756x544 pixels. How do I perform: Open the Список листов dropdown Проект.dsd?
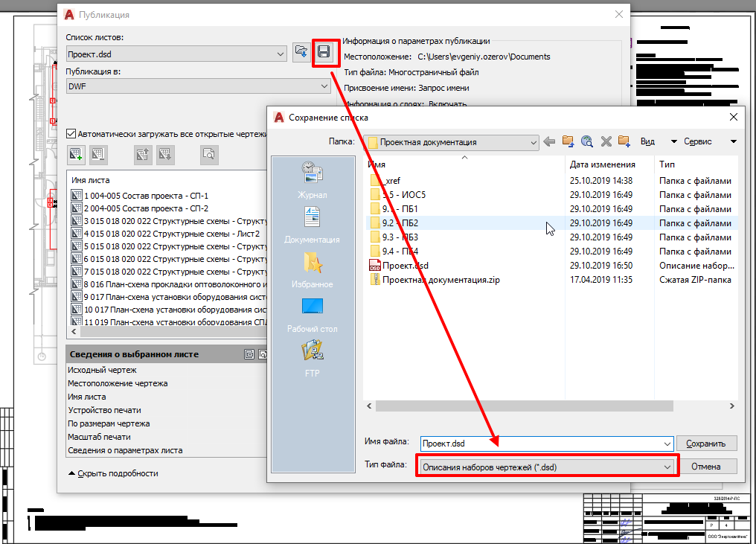click(x=176, y=54)
